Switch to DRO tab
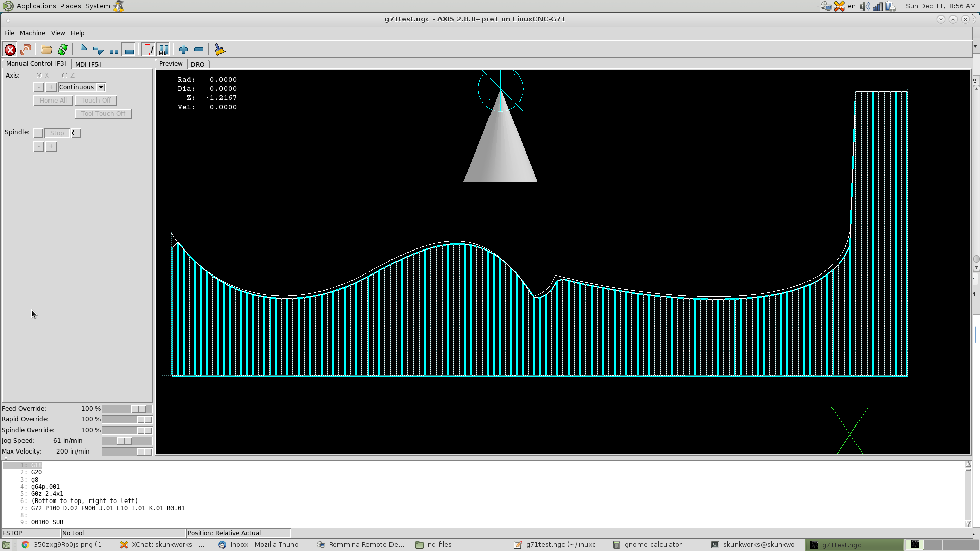 coord(198,64)
